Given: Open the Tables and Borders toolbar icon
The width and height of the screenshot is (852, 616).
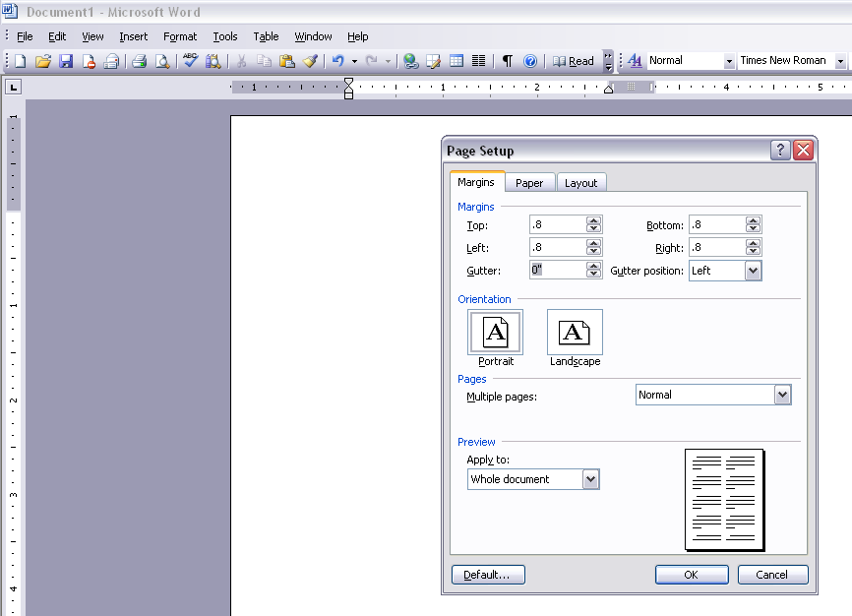Looking at the screenshot, I should click(434, 61).
